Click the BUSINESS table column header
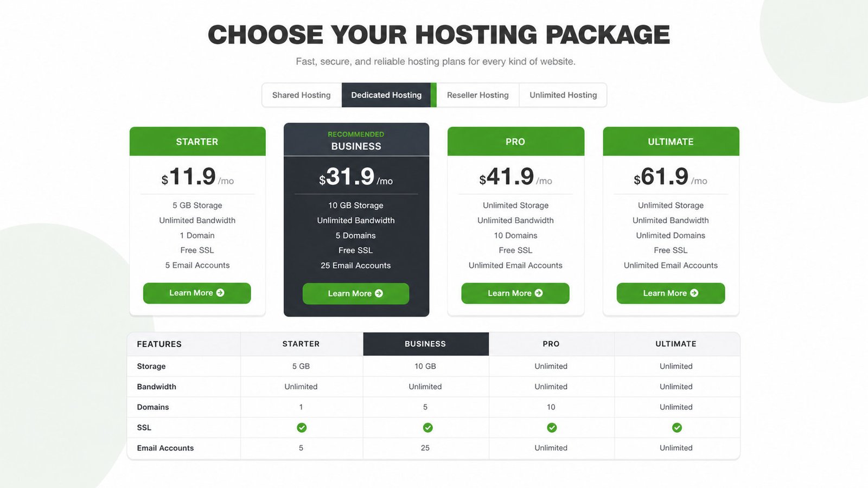Image resolution: width=868 pixels, height=488 pixels. click(425, 344)
